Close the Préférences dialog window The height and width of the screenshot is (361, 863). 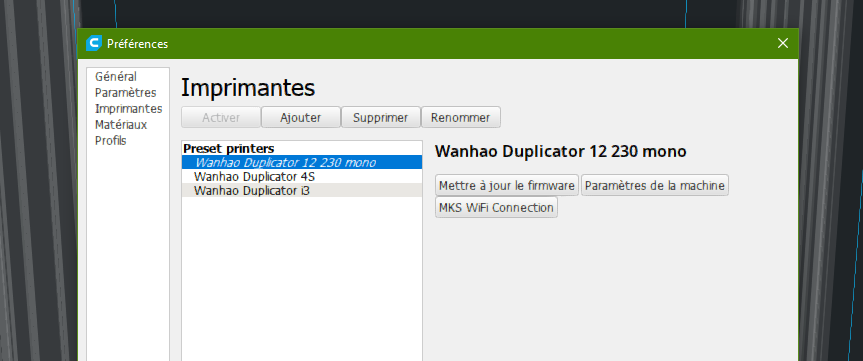click(x=783, y=43)
